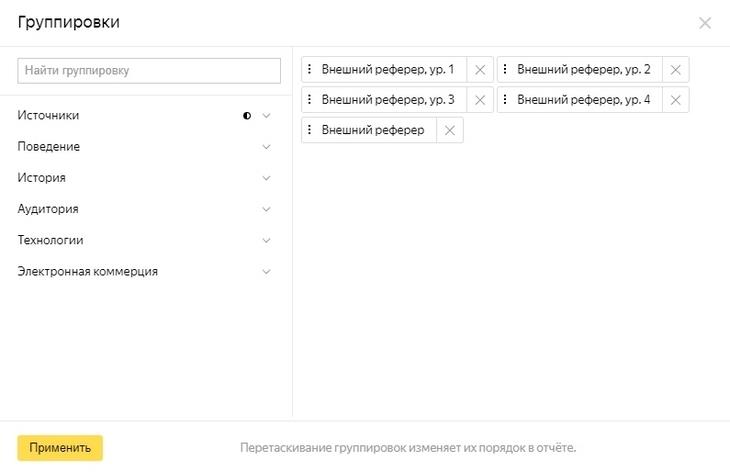Remove the 'Внешний реферер, ур. 4' grouping
Viewport: 730px width, 472px height.
click(x=676, y=100)
